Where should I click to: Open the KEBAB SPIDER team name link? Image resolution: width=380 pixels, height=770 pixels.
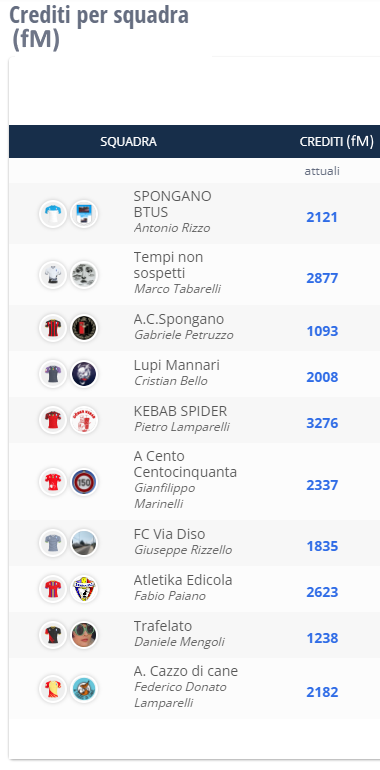180,411
